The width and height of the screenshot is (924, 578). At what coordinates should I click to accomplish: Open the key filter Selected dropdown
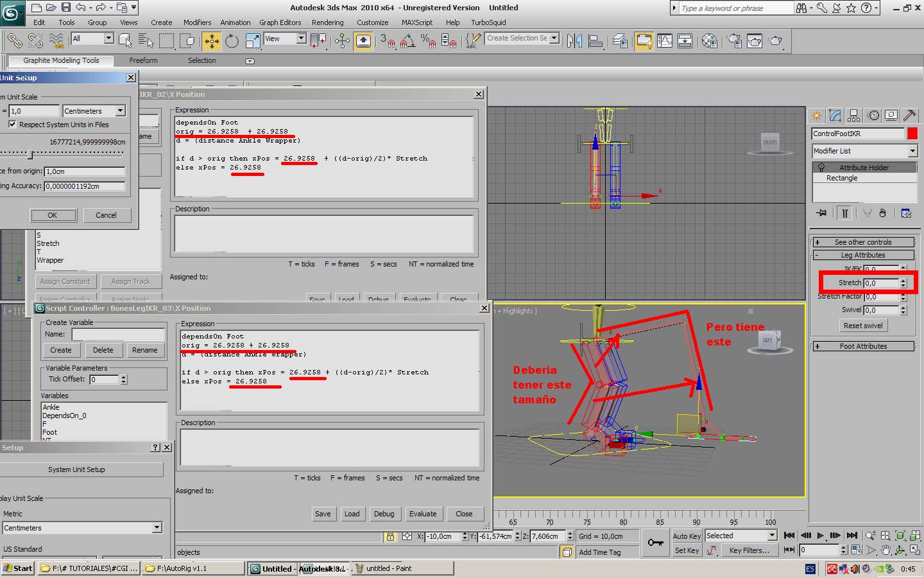[740, 536]
